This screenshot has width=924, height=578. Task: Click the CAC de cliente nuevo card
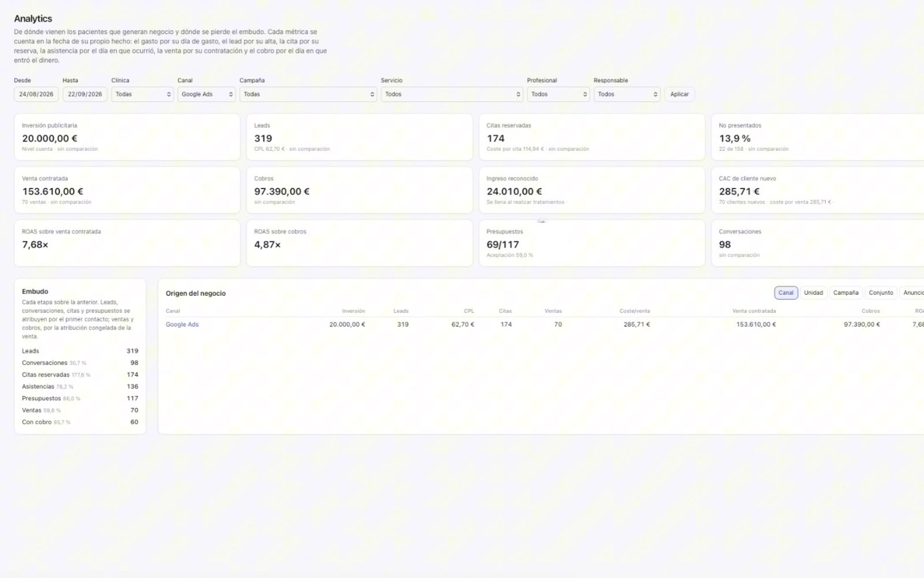(818, 190)
